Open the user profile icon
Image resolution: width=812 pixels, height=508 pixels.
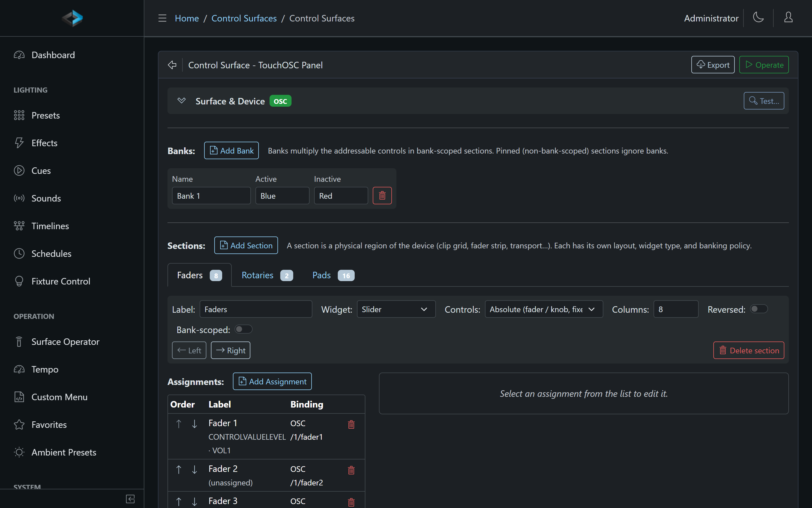click(x=788, y=17)
